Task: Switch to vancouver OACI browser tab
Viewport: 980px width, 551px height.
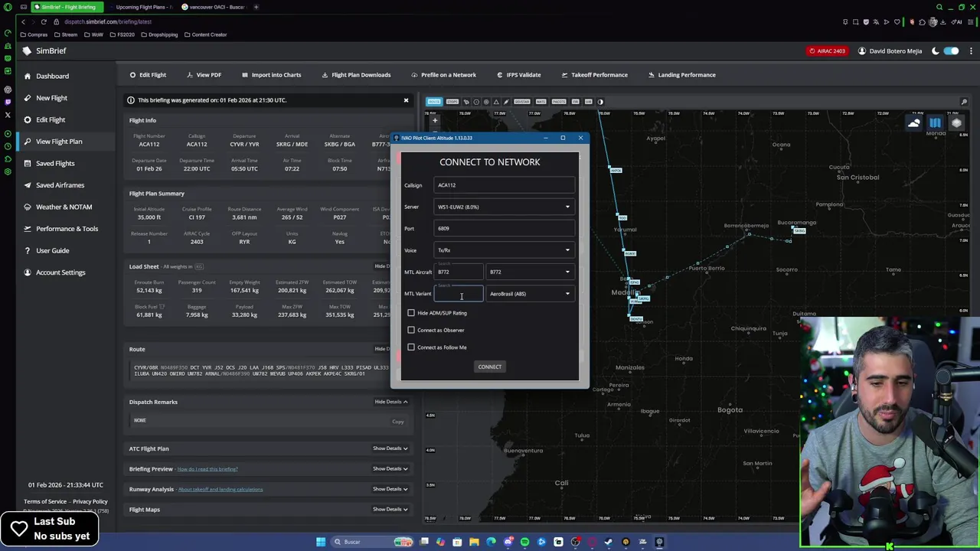Action: coord(214,7)
